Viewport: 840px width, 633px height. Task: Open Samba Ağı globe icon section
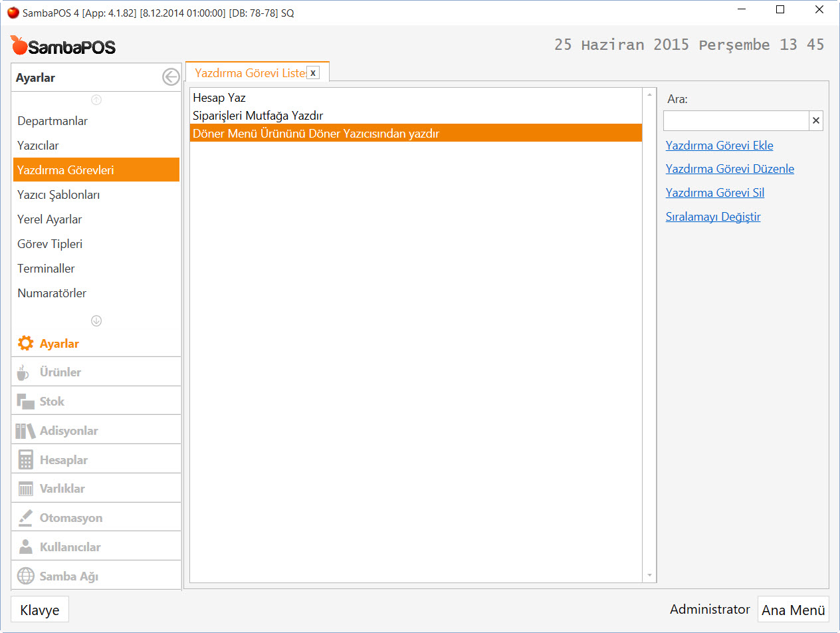(25, 576)
